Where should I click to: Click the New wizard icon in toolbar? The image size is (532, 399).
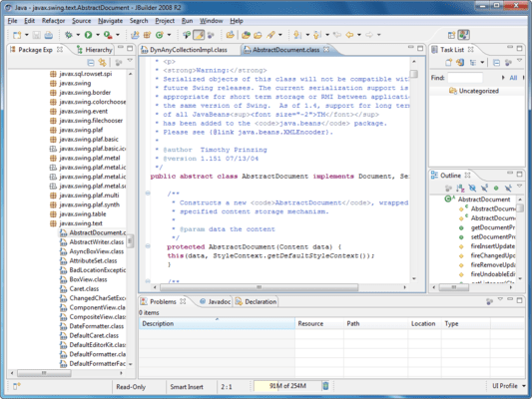17,35
